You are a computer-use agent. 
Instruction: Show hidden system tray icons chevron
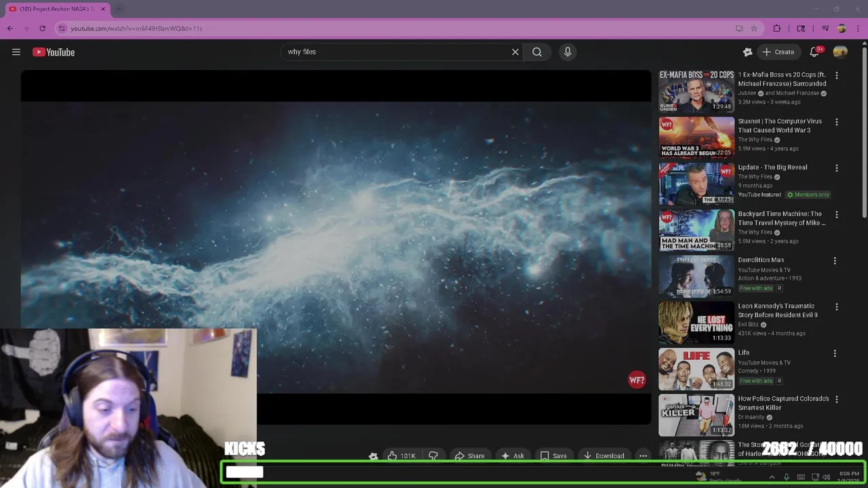coord(772,477)
